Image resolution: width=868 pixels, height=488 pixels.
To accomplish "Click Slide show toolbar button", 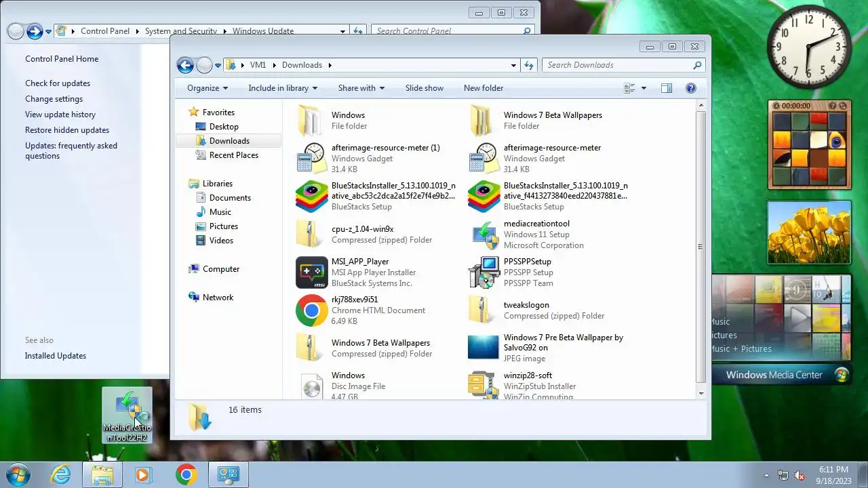I will tap(425, 88).
